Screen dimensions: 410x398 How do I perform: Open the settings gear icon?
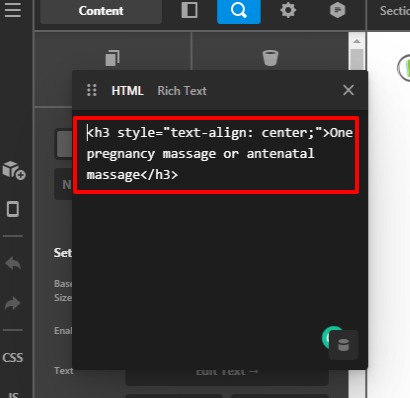click(x=288, y=10)
